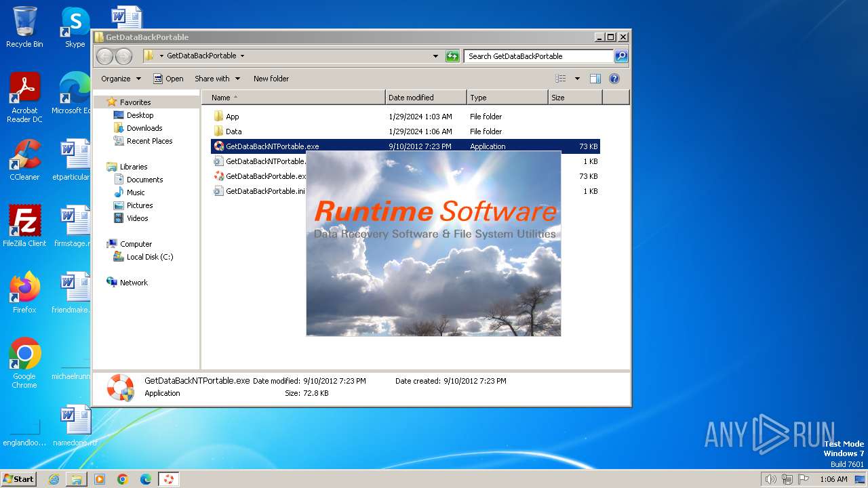The image size is (868, 488).
Task: Click the taskbar clock showing 1:06 AM
Action: click(833, 479)
